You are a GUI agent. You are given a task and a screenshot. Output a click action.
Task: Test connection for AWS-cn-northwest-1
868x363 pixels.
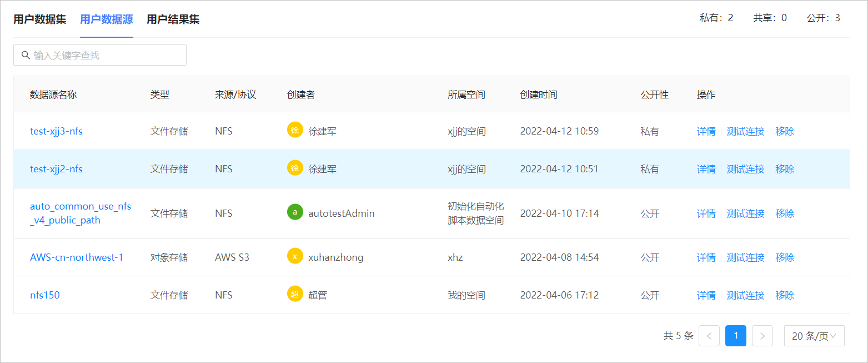pos(746,257)
